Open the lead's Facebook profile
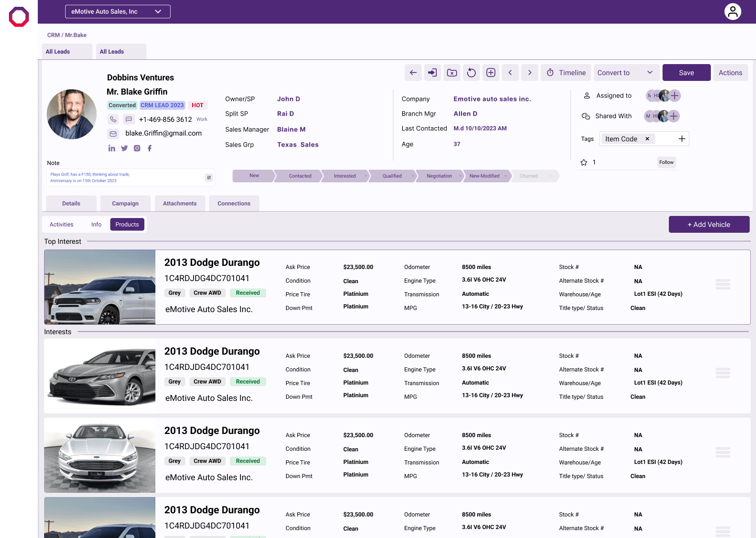 (150, 148)
